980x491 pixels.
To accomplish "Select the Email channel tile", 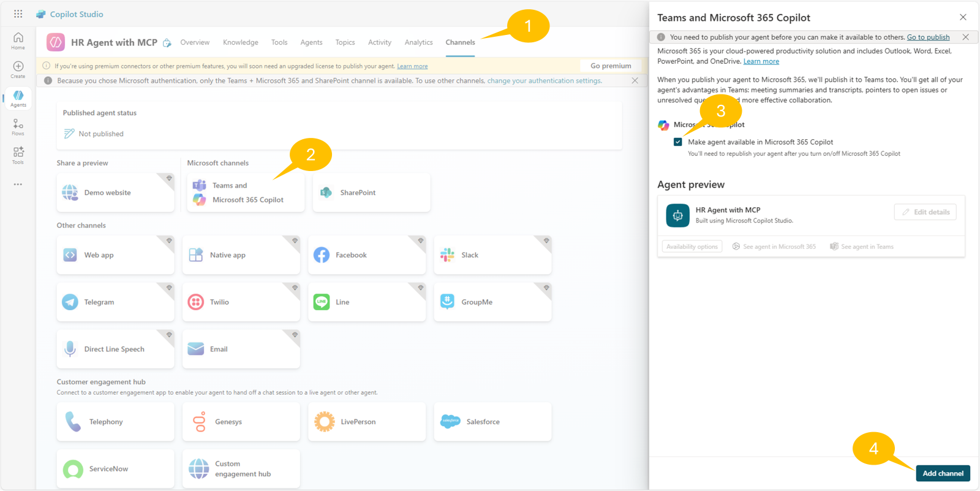I will [x=241, y=349].
